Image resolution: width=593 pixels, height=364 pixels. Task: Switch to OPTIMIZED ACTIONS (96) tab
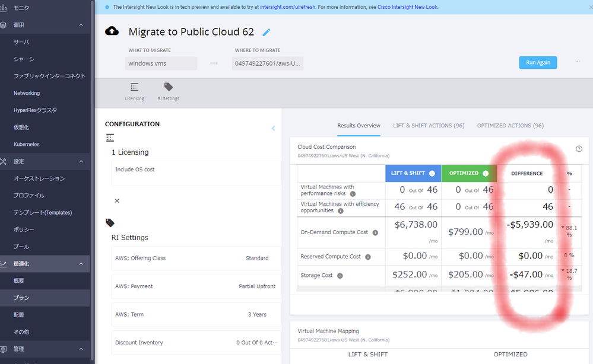click(510, 126)
